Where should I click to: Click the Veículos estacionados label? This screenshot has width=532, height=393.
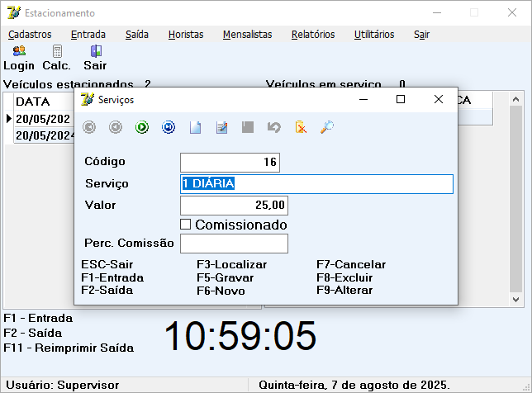(69, 84)
